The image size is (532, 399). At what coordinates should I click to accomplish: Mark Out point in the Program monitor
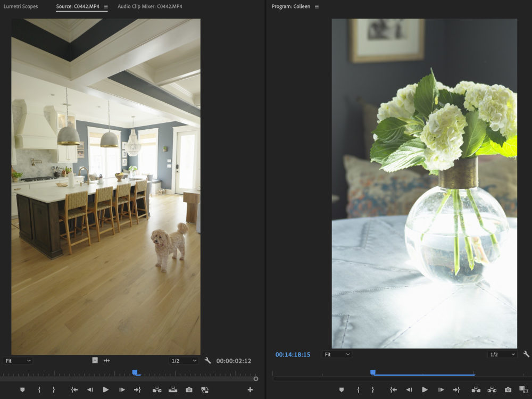coord(372,390)
